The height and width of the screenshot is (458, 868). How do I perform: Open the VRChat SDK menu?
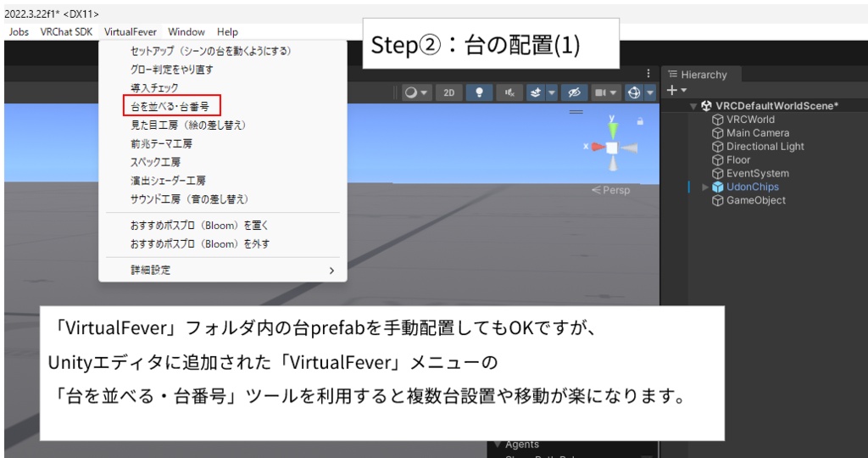click(66, 32)
